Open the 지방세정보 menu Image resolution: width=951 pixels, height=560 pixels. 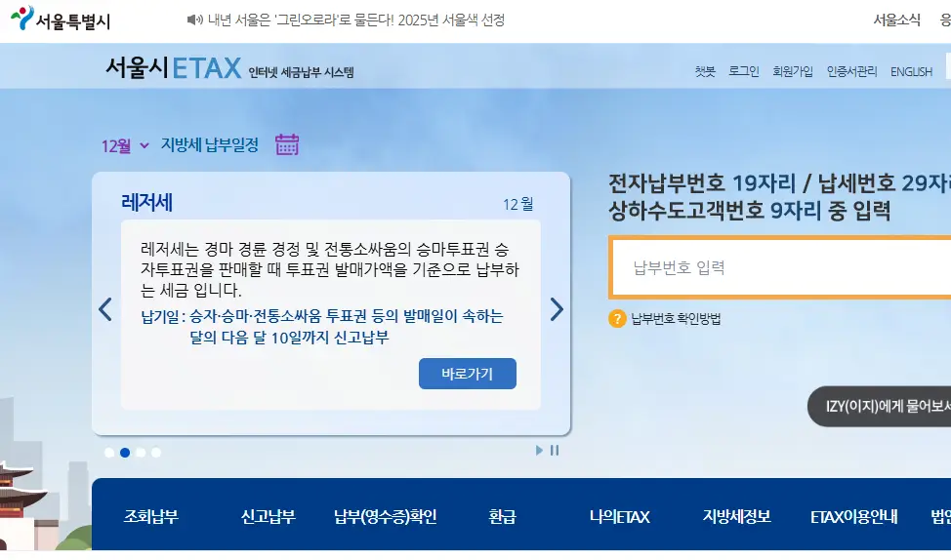(x=736, y=516)
